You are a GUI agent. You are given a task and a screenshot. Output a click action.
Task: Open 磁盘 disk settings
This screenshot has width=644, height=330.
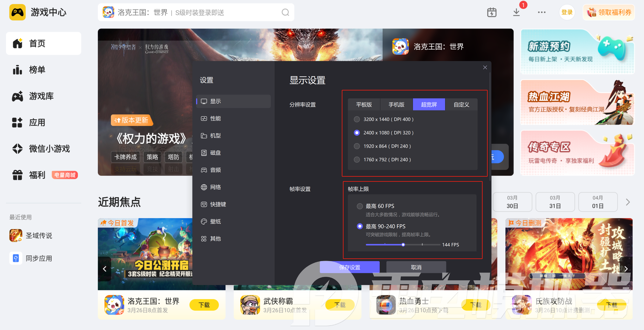[215, 153]
